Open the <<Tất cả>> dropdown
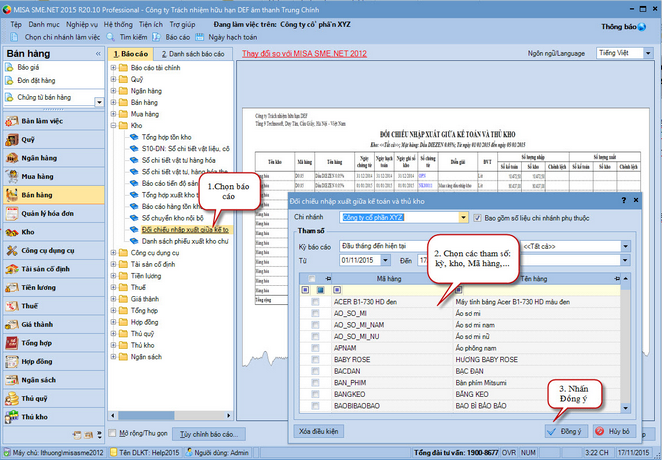The width and height of the screenshot is (662, 460). click(x=626, y=246)
